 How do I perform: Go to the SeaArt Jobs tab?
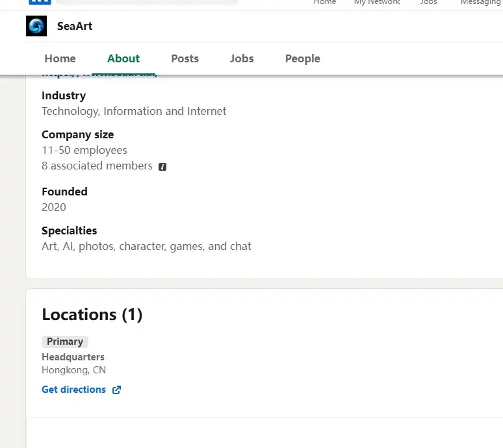(242, 58)
